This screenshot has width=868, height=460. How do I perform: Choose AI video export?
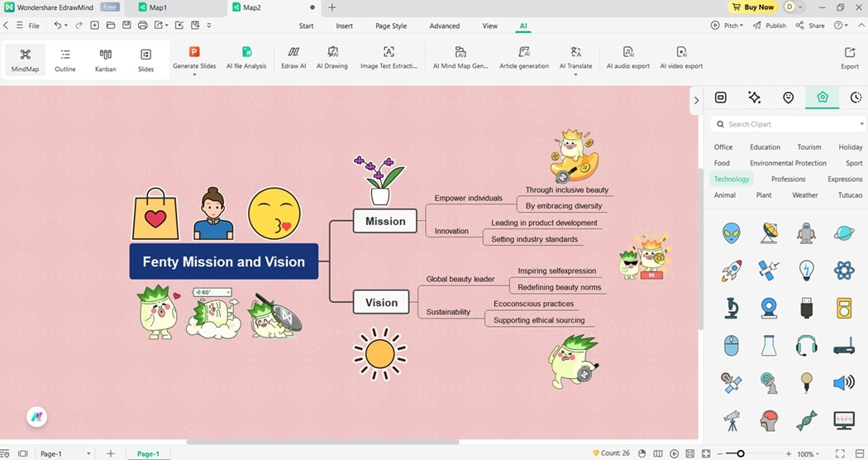tap(681, 58)
